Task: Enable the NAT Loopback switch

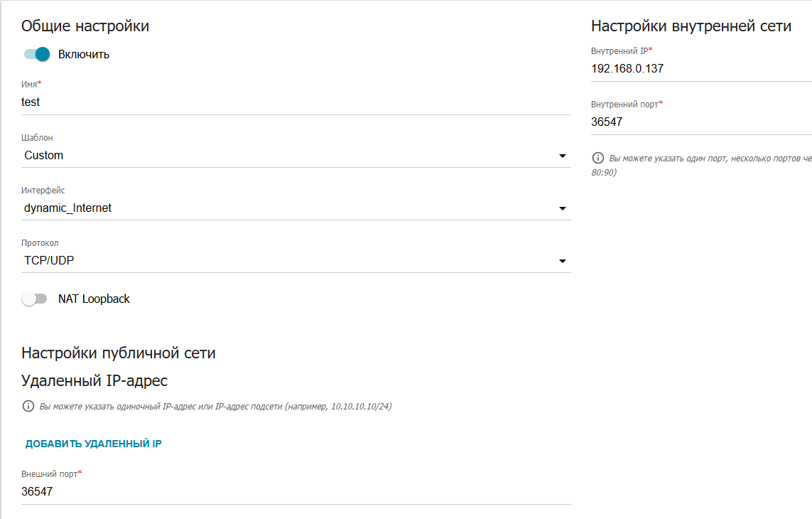Action: (34, 299)
